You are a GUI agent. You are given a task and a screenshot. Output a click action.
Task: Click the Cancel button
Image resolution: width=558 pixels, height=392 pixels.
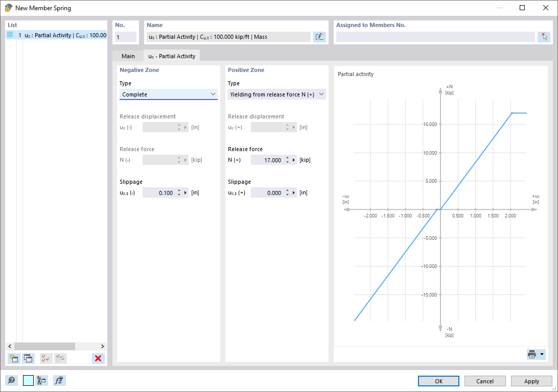click(x=485, y=381)
